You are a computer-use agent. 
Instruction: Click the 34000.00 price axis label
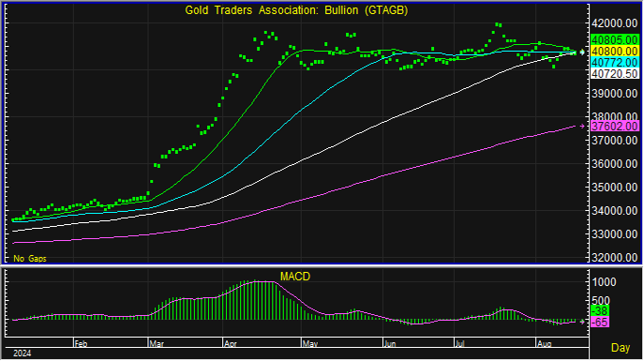[x=614, y=211]
